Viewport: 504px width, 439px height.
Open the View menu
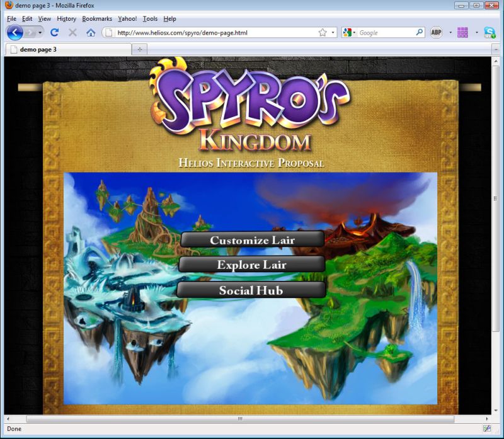(x=44, y=19)
